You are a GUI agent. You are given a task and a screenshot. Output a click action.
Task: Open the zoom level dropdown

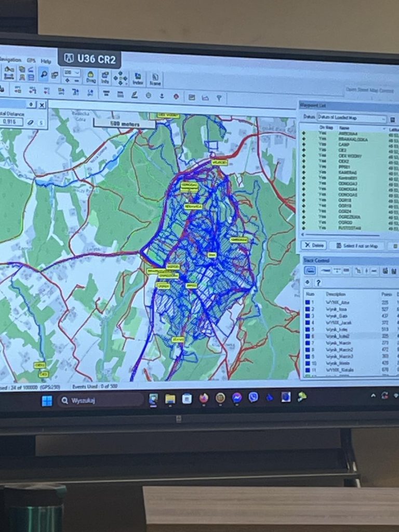click(x=72, y=73)
